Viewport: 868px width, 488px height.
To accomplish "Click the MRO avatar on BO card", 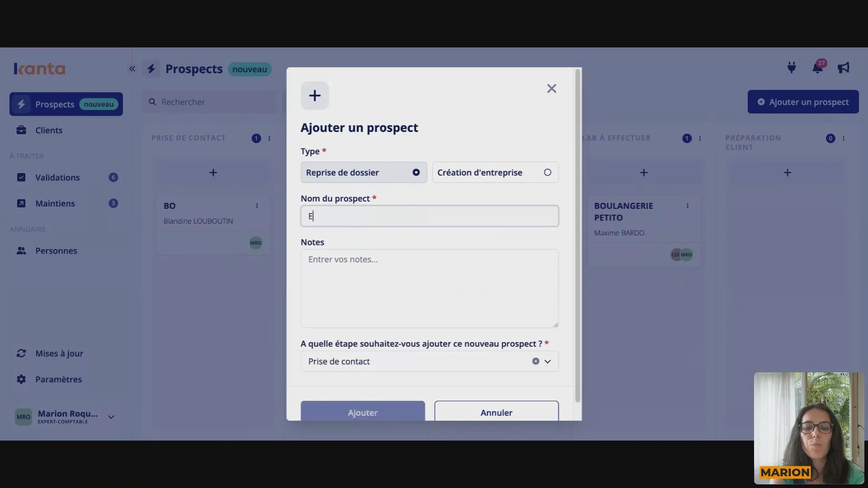I will pos(256,243).
